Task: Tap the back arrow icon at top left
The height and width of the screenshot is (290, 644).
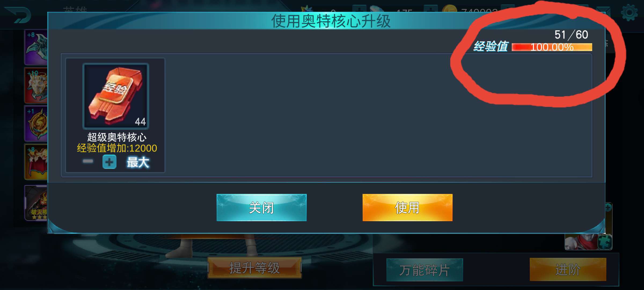Action: click(18, 15)
